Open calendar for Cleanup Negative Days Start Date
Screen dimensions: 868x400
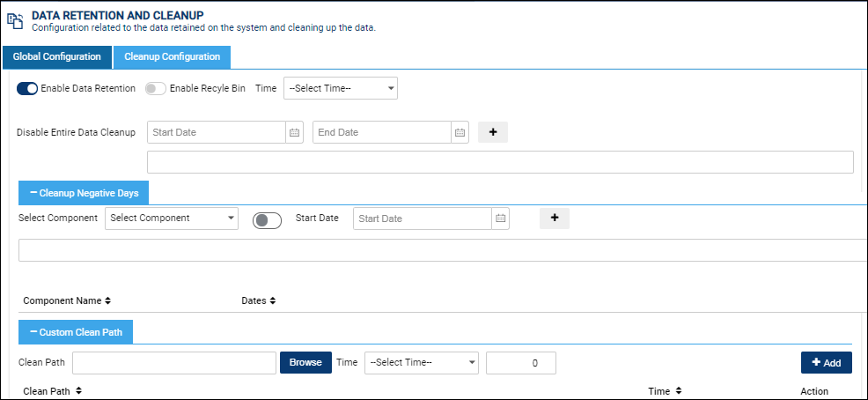click(500, 219)
